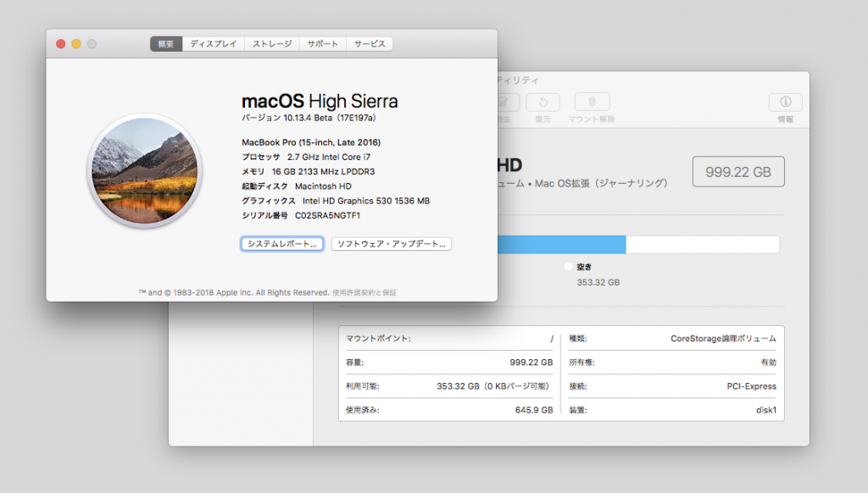
Task: Close the About This Mac window
Action: click(x=61, y=44)
